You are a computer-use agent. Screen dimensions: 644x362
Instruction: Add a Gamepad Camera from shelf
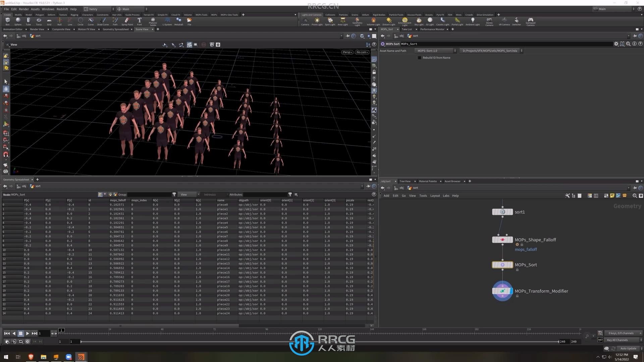click(x=530, y=22)
